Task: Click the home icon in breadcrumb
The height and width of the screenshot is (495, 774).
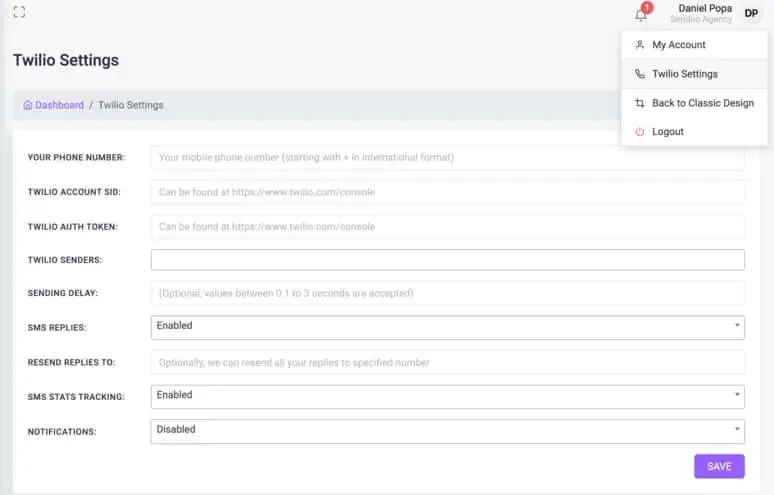Action: (x=28, y=105)
